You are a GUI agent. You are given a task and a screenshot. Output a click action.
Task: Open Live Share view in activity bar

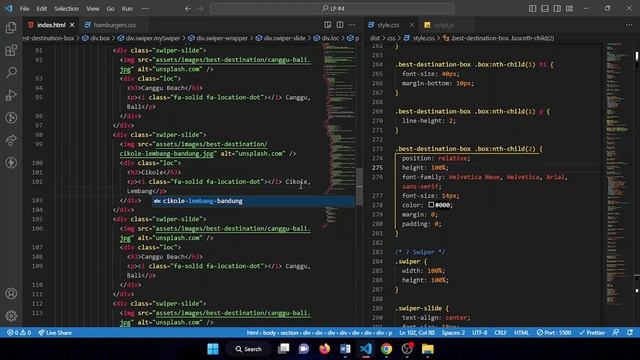11,140
